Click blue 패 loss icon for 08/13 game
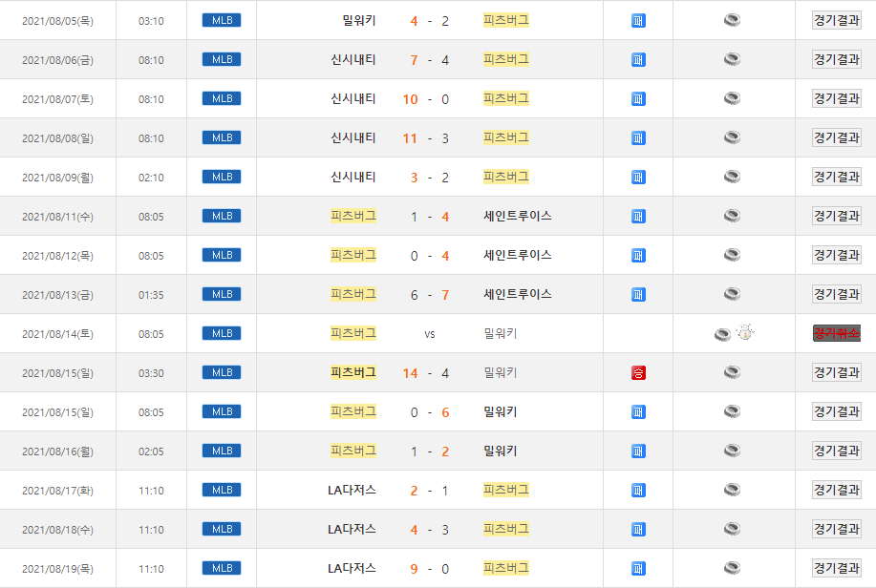 [x=638, y=294]
